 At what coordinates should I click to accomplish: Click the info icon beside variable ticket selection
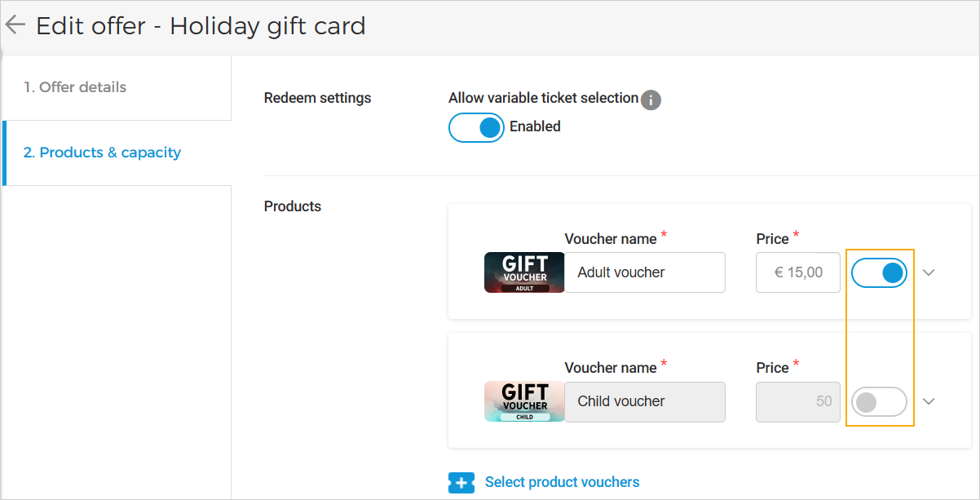coord(651,100)
